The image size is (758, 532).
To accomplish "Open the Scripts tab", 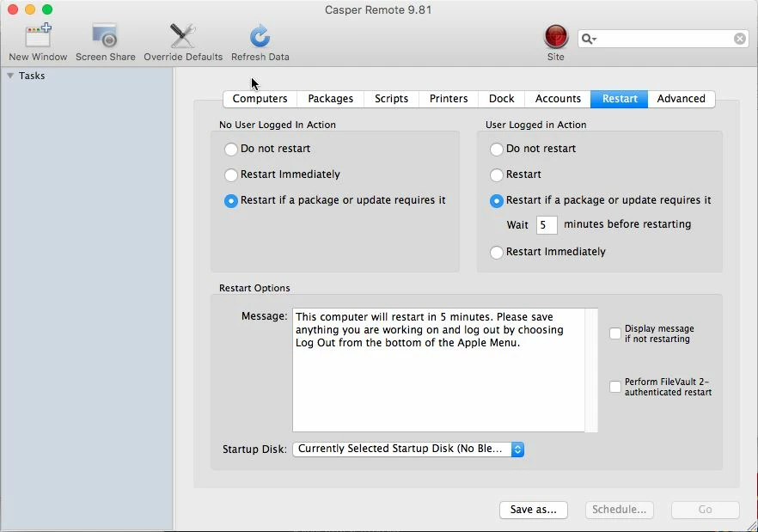I will point(392,99).
